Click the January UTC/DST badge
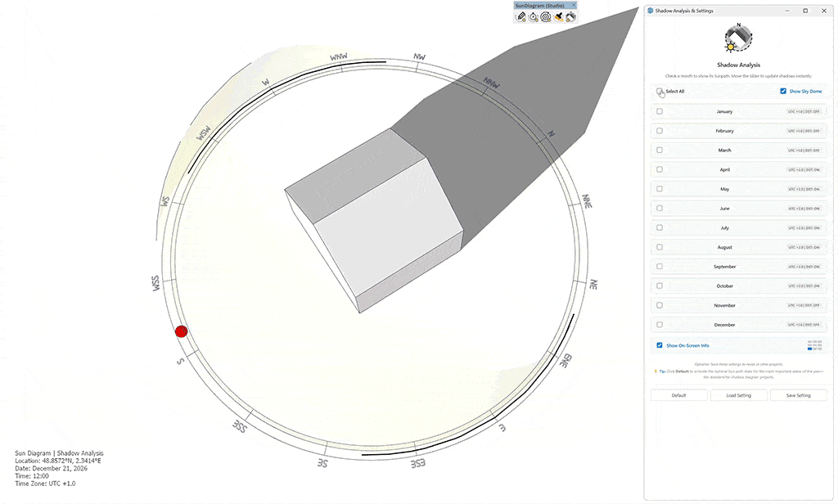 click(804, 111)
